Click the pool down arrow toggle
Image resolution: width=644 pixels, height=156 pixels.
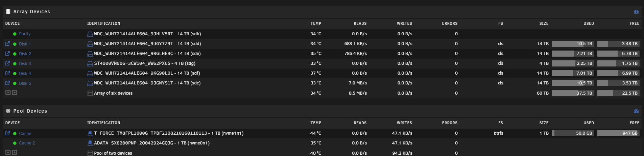(8, 153)
